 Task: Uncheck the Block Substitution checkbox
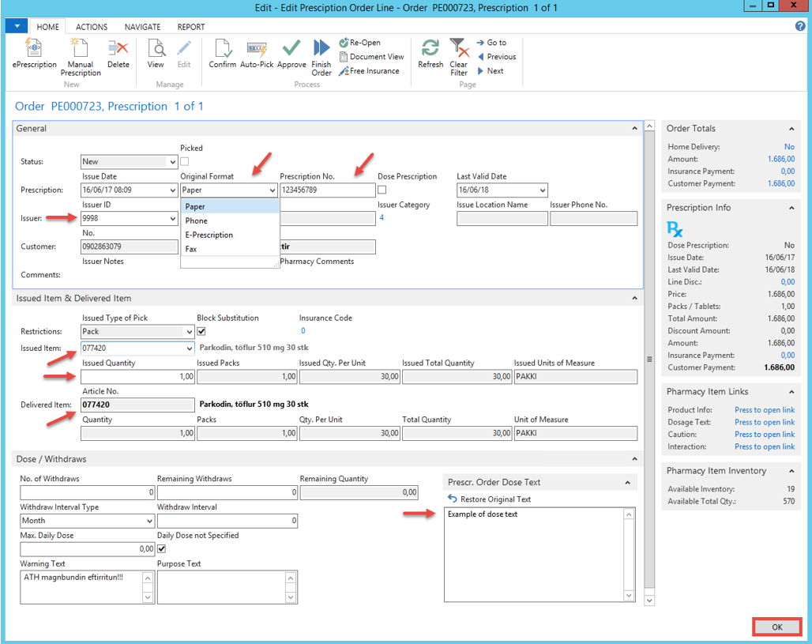(201, 332)
